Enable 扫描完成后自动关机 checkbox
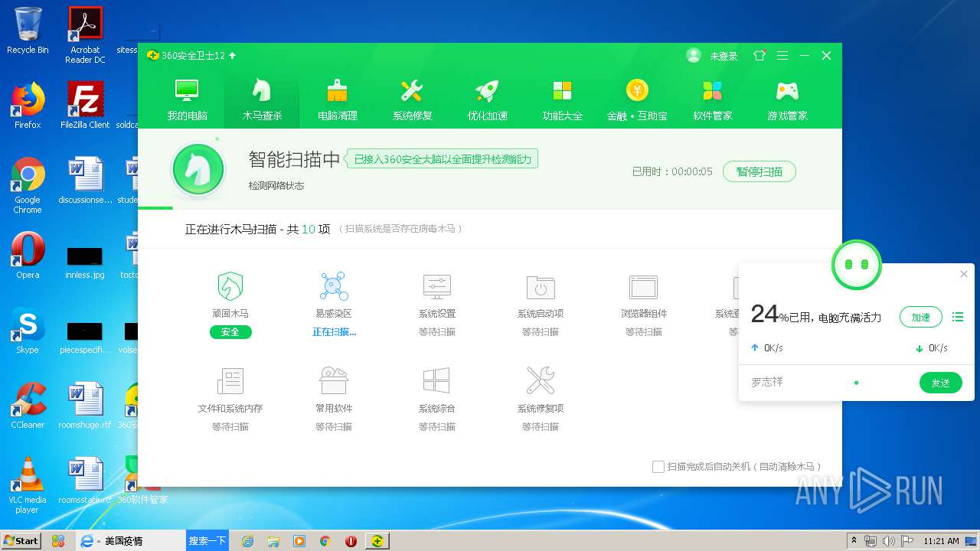Image resolution: width=980 pixels, height=551 pixels. (x=658, y=467)
